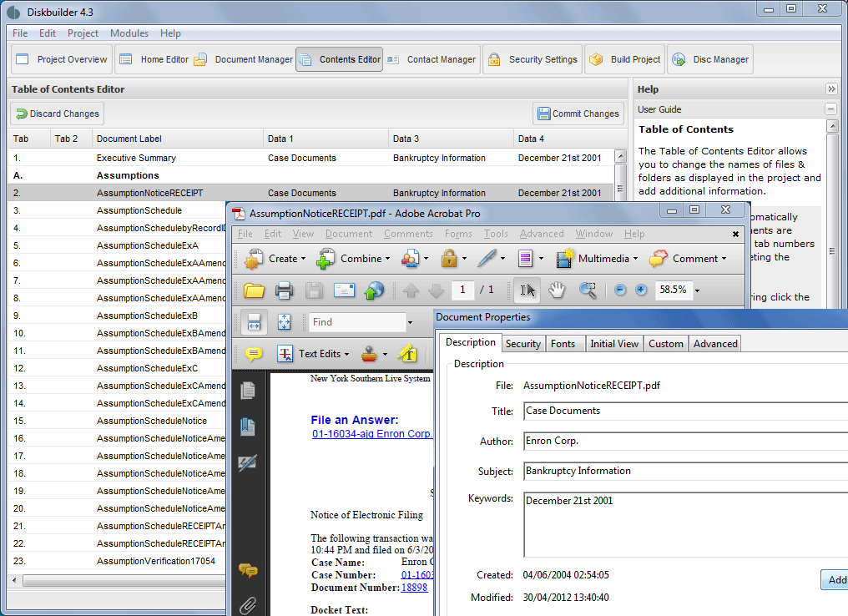Click the fit one full page icon
Screen dimensions: 848x616
click(284, 322)
